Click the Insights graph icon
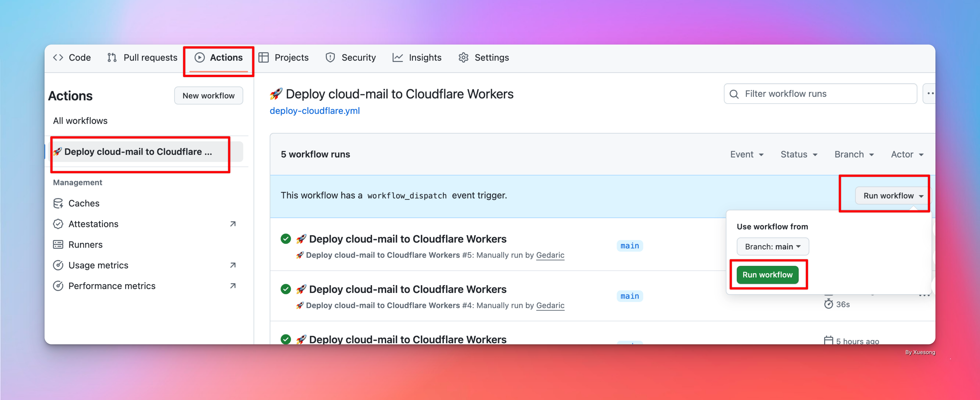980x400 pixels. pos(398,57)
